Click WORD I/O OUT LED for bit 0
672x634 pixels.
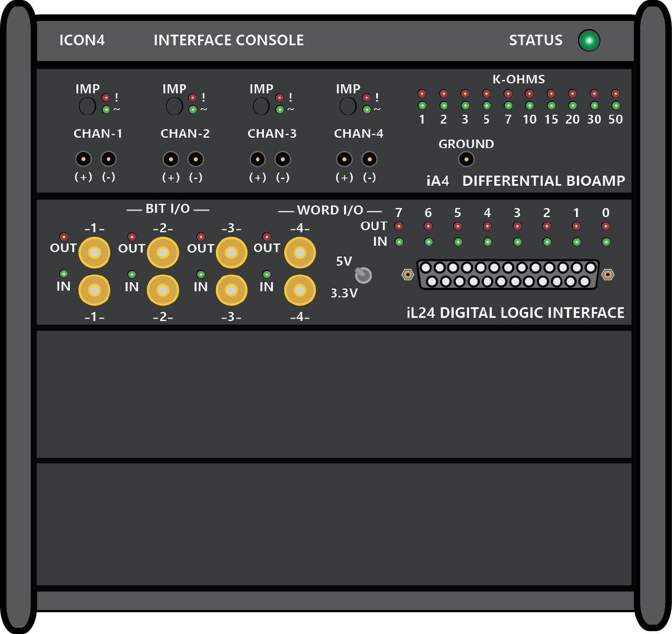[x=606, y=226]
